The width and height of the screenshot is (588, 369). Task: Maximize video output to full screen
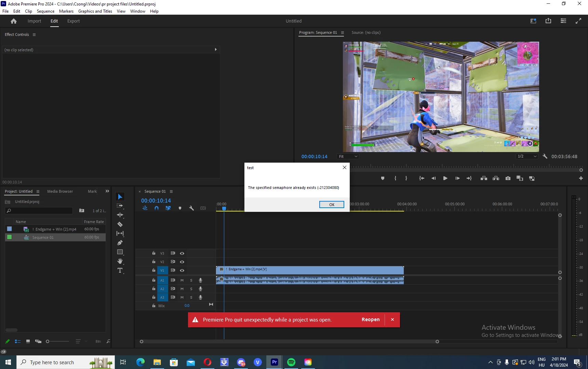pyautogui.click(x=578, y=21)
